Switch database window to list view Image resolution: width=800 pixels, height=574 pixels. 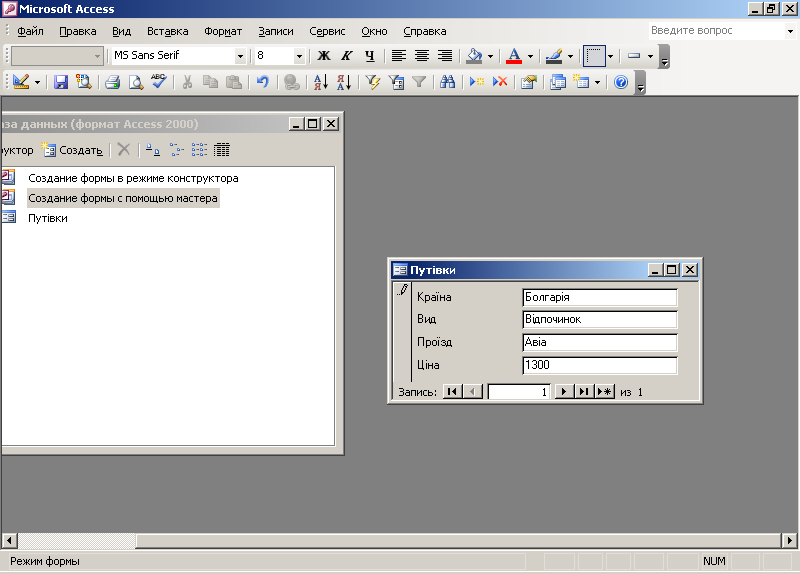pos(199,150)
